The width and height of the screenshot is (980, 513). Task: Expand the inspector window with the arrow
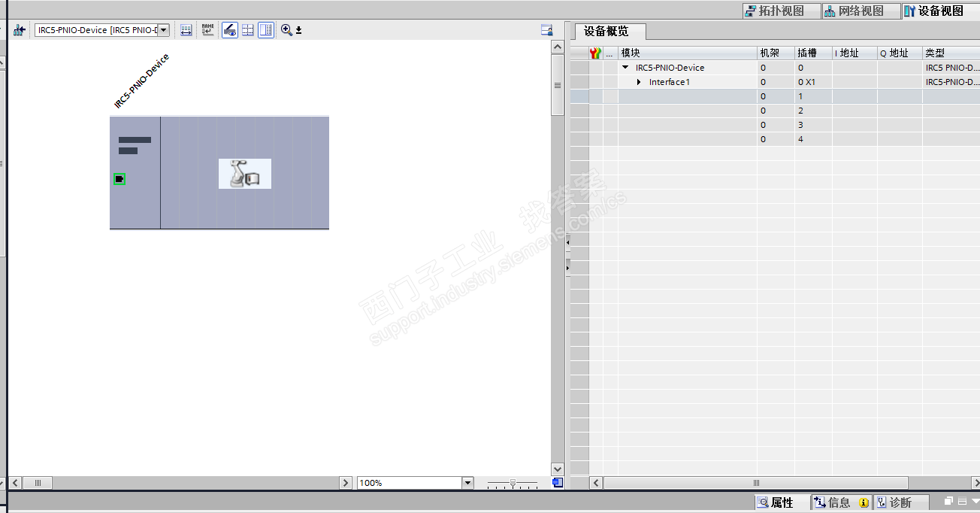975,501
